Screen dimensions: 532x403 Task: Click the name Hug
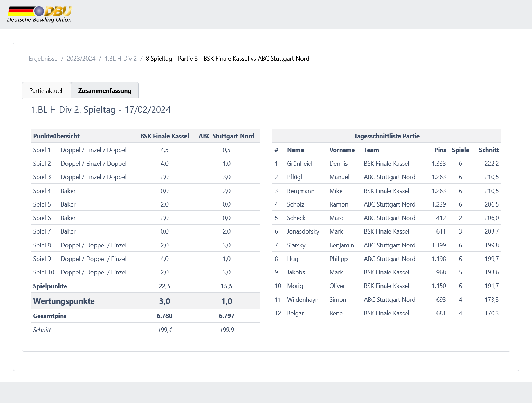[292, 259]
